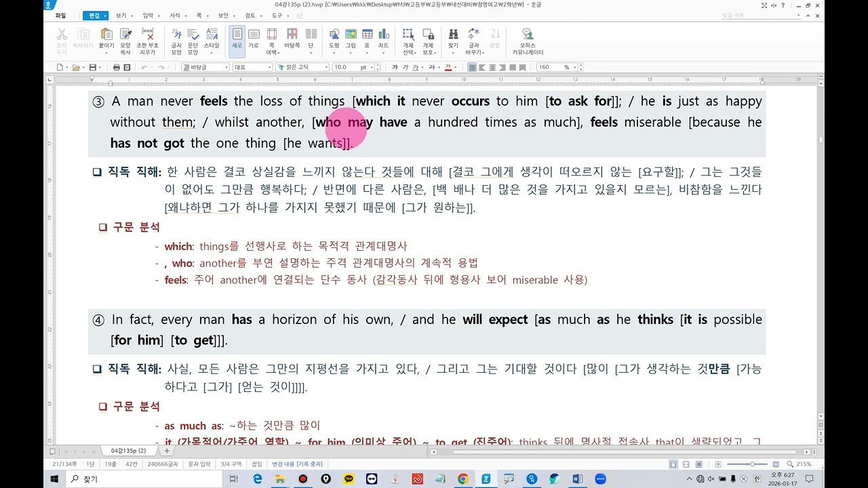
Task: Click the Columns (단) icon
Action: pyautogui.click(x=311, y=34)
